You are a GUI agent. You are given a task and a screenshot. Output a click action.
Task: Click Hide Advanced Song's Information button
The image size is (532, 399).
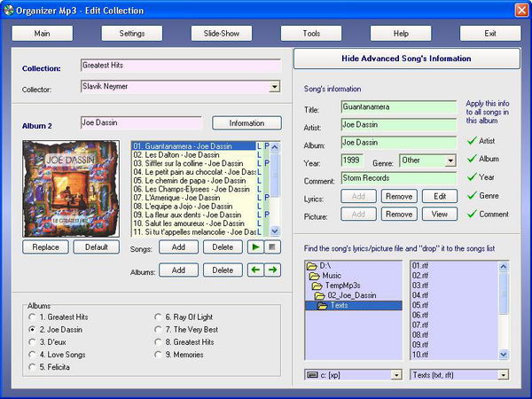(407, 59)
